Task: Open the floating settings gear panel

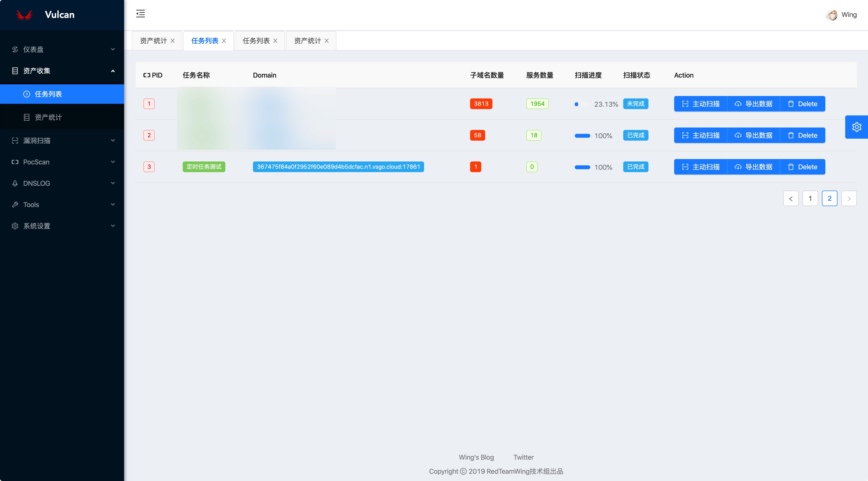Action: click(857, 127)
